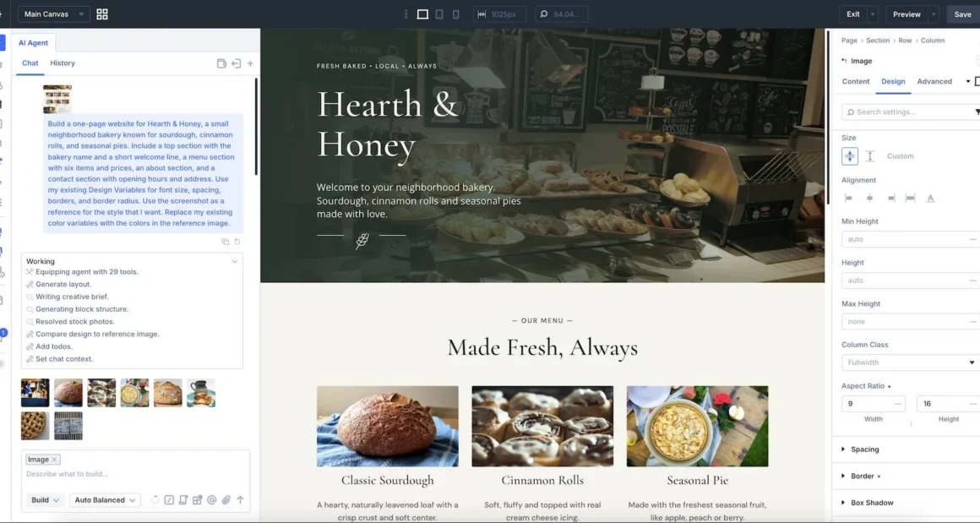This screenshot has height=523, width=980.
Task: Click the script/document icon in chat input
Action: (183, 500)
